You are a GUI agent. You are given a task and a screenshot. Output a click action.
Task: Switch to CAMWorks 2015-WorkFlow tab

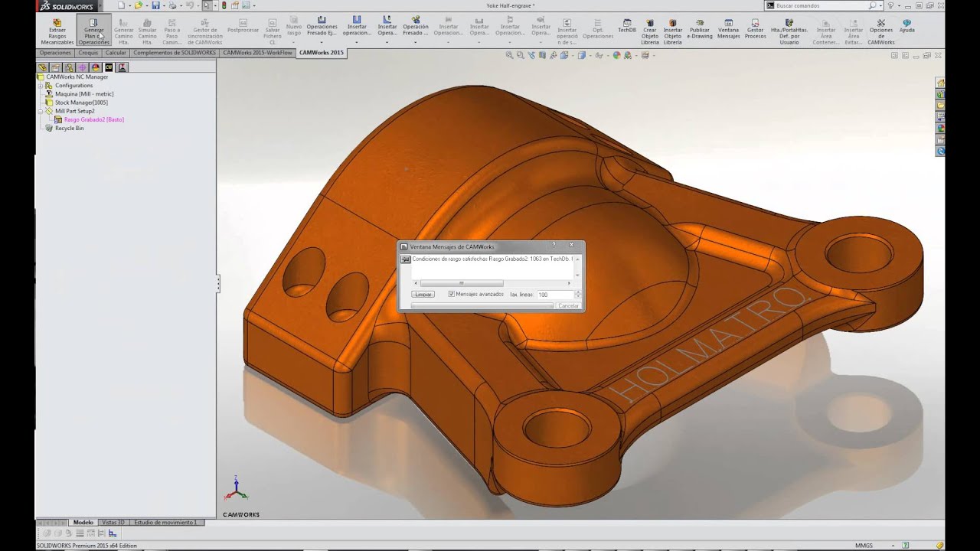point(257,53)
